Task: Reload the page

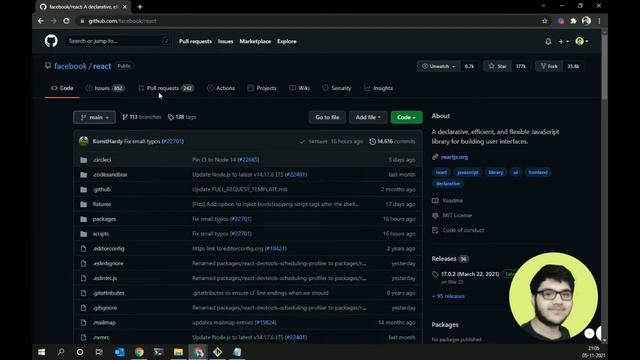Action: [66, 21]
